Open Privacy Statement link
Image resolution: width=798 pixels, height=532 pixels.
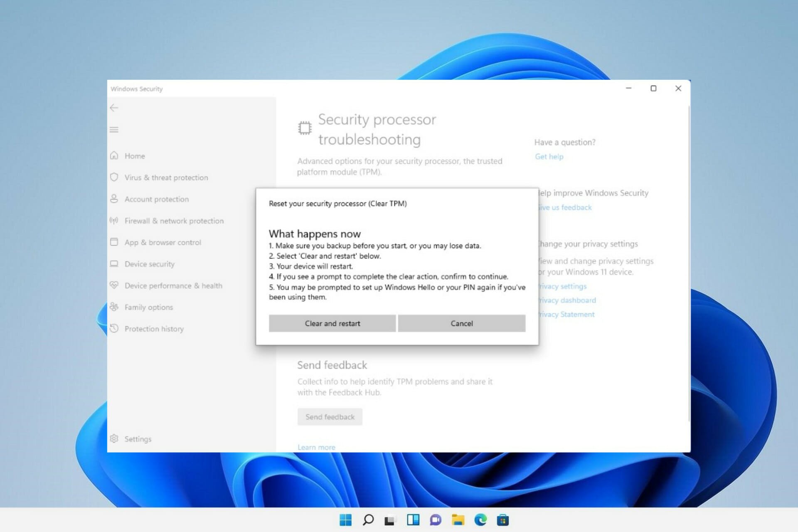[x=566, y=314]
